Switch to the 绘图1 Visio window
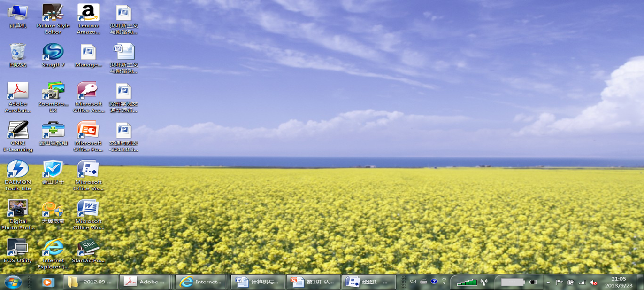 [x=369, y=282]
